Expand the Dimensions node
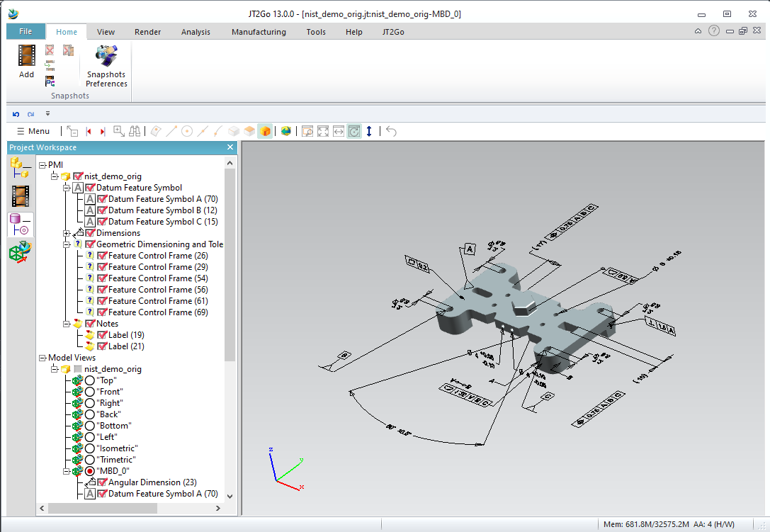This screenshot has height=532, width=770. click(67, 233)
